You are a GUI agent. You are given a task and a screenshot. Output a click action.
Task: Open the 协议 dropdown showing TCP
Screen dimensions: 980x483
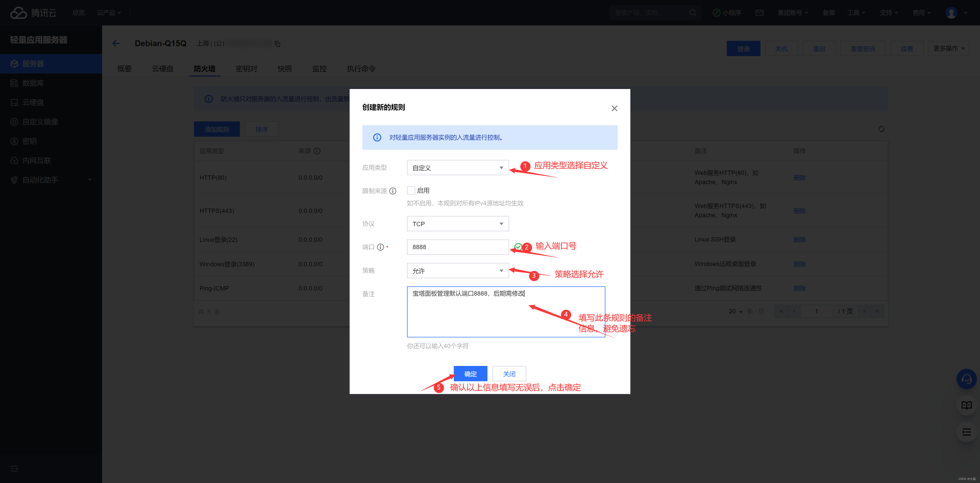[x=458, y=224]
